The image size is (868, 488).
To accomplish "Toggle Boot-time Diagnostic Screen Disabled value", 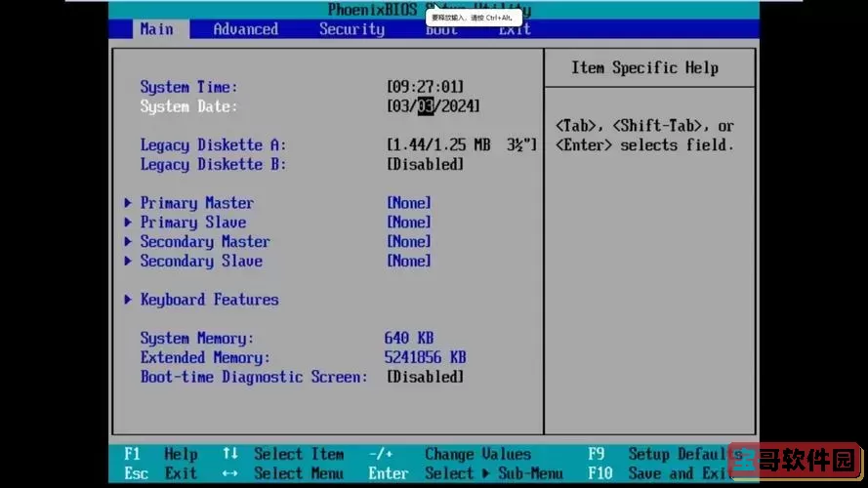I will [426, 377].
